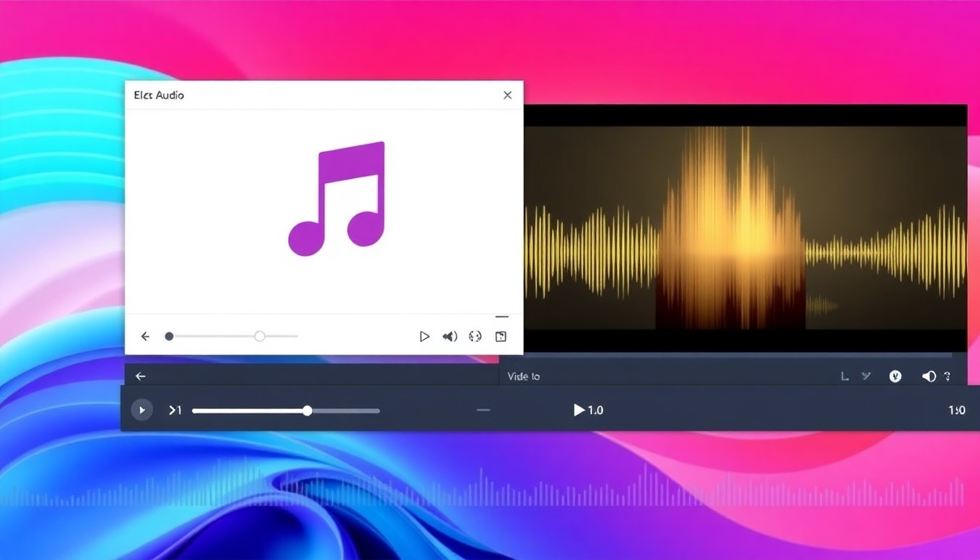Viewport: 980px width, 560px height.
Task: Click the audio window's light seek slider handle
Action: (260, 336)
